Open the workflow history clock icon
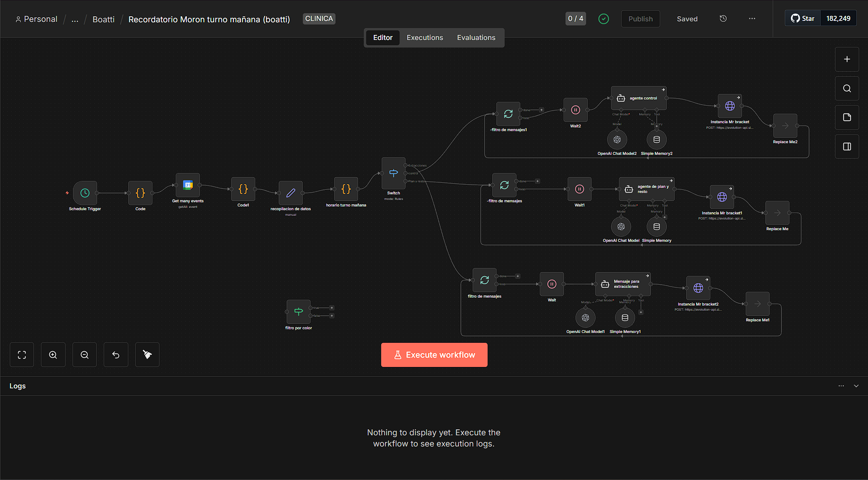The width and height of the screenshot is (868, 480). pos(723,19)
